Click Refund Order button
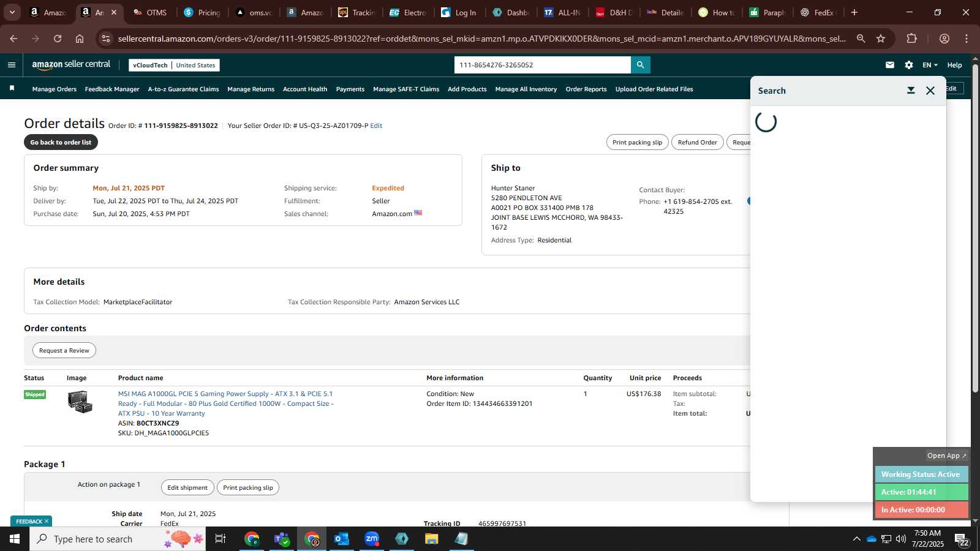Screen dimensions: 980x551 697,142
